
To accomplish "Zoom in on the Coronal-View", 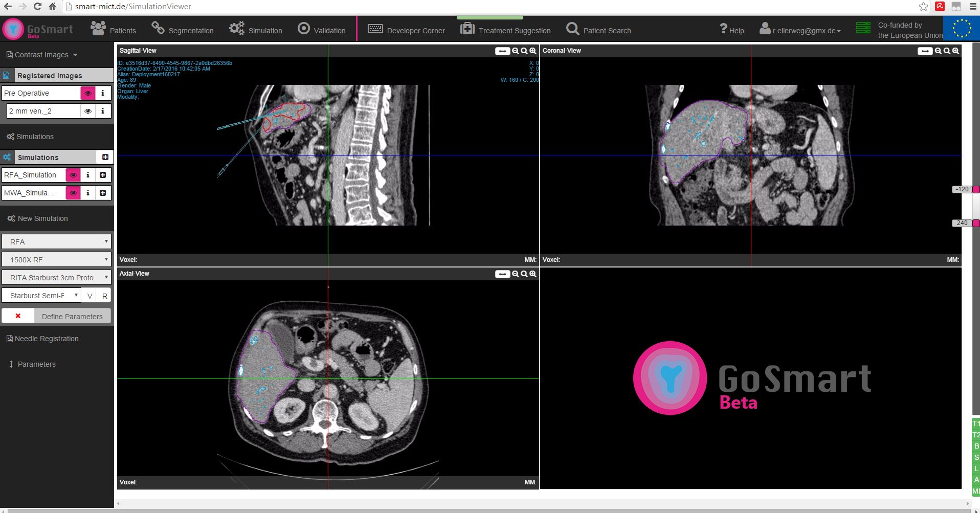I will tap(955, 51).
